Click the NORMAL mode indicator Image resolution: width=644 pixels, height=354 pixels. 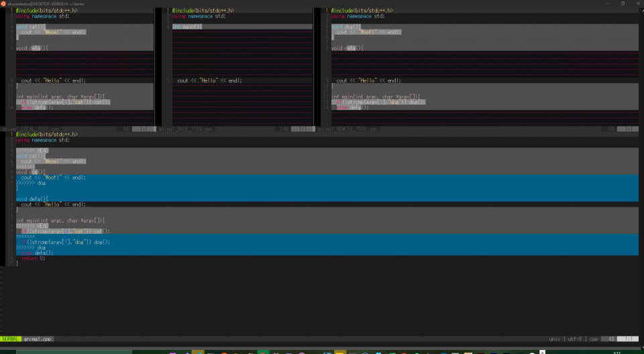click(10, 339)
